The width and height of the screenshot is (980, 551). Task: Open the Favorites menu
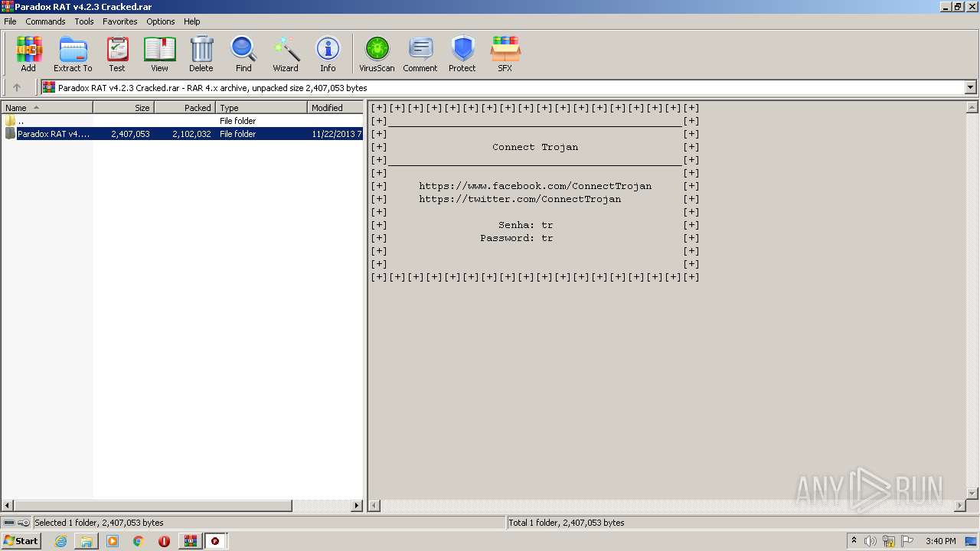point(120,21)
